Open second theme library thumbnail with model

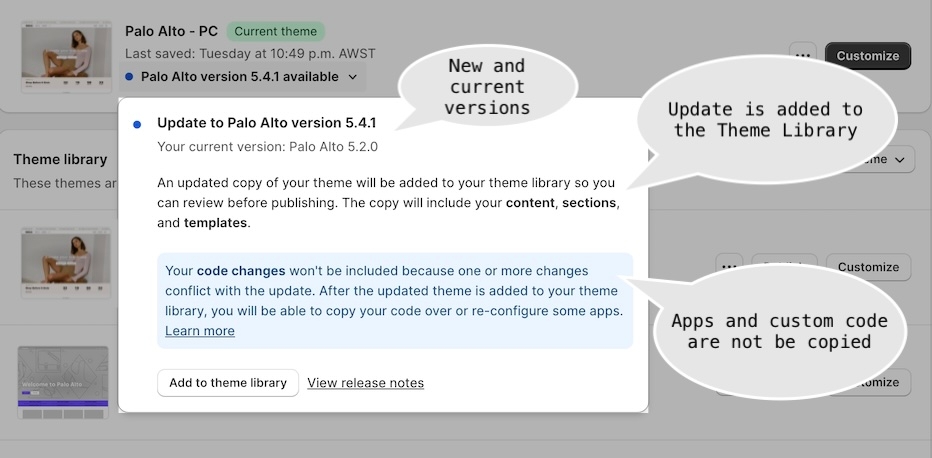(66, 263)
